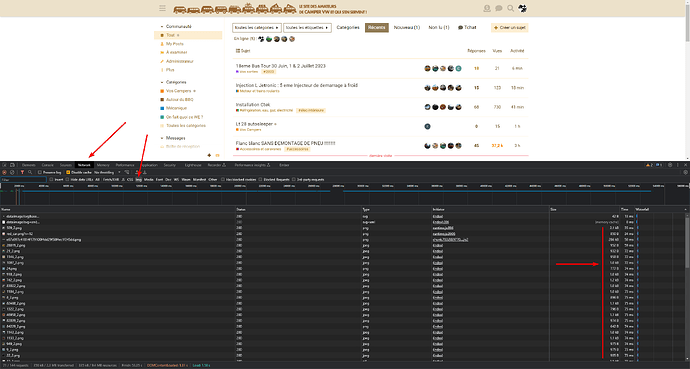Toggle the network filter funnel icon
The width and height of the screenshot is (690, 369).
pyautogui.click(x=22, y=172)
